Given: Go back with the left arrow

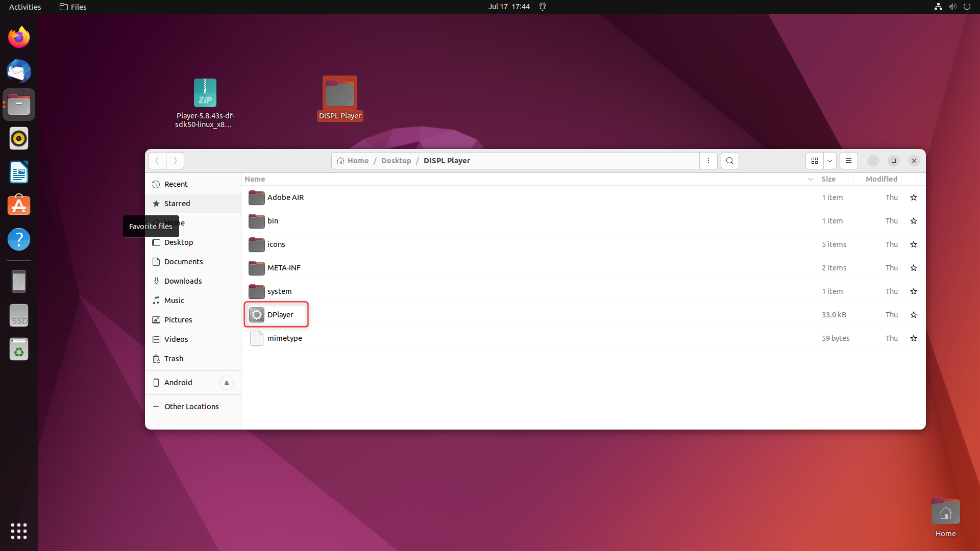Looking at the screenshot, I should (157, 161).
